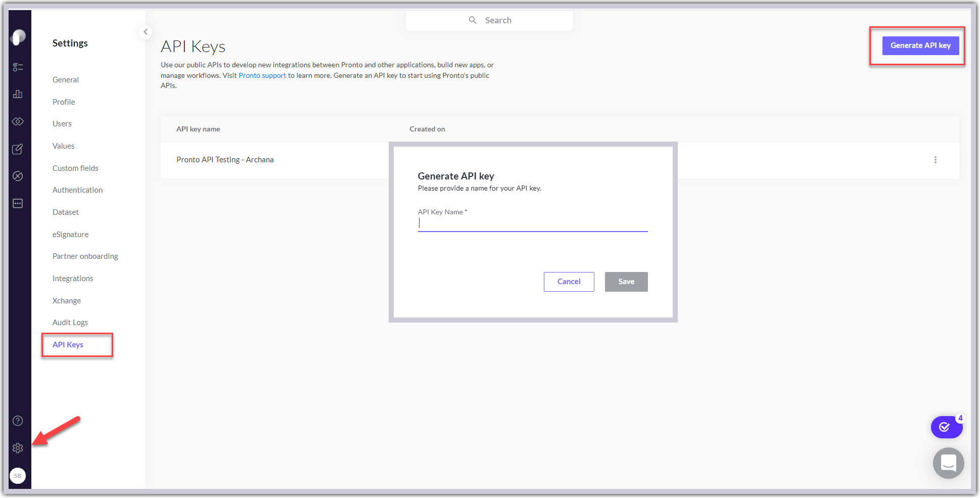Screen dimensions: 980x498
Task: Open the help question mark icon
Action: 18,421
